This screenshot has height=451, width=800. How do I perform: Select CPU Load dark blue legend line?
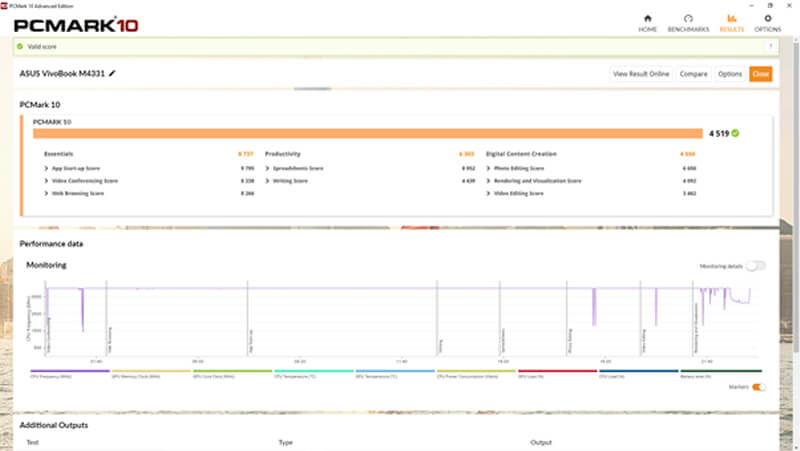[639, 371]
